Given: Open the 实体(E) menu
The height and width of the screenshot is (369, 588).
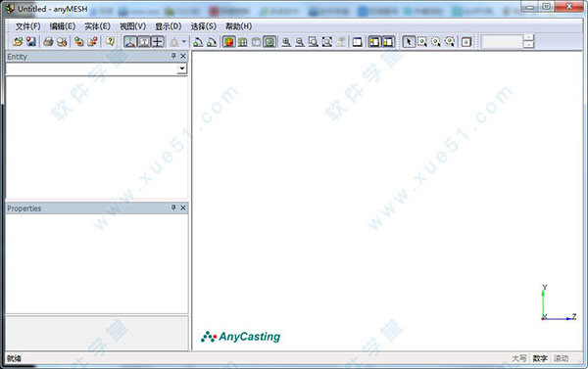Looking at the screenshot, I should 97,26.
